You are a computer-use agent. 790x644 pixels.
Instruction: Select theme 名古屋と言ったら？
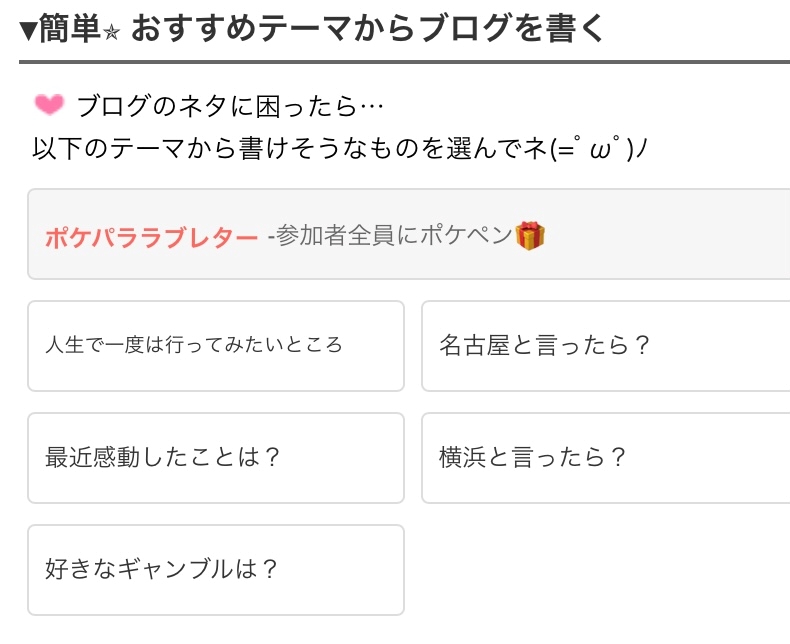click(606, 346)
